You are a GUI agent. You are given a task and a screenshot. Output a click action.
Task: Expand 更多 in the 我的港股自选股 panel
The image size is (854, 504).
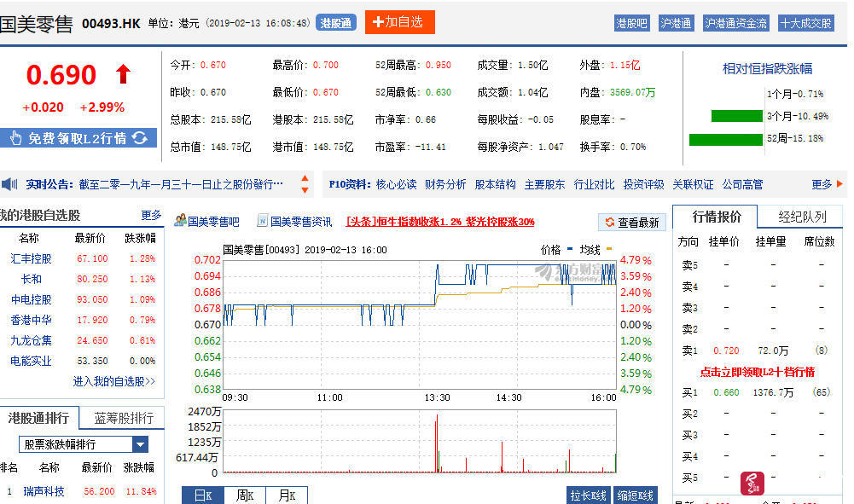pos(150,215)
